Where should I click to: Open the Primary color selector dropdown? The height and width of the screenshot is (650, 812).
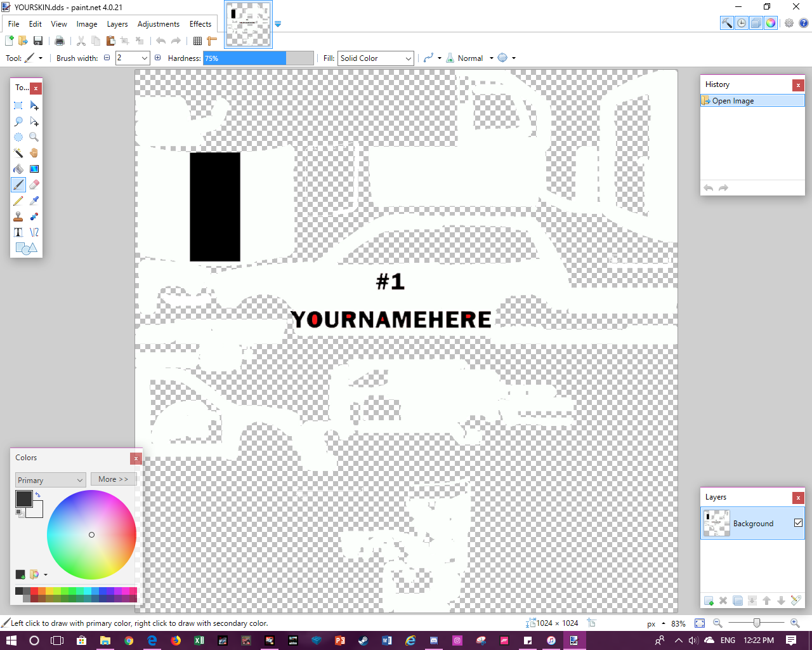[x=50, y=480]
